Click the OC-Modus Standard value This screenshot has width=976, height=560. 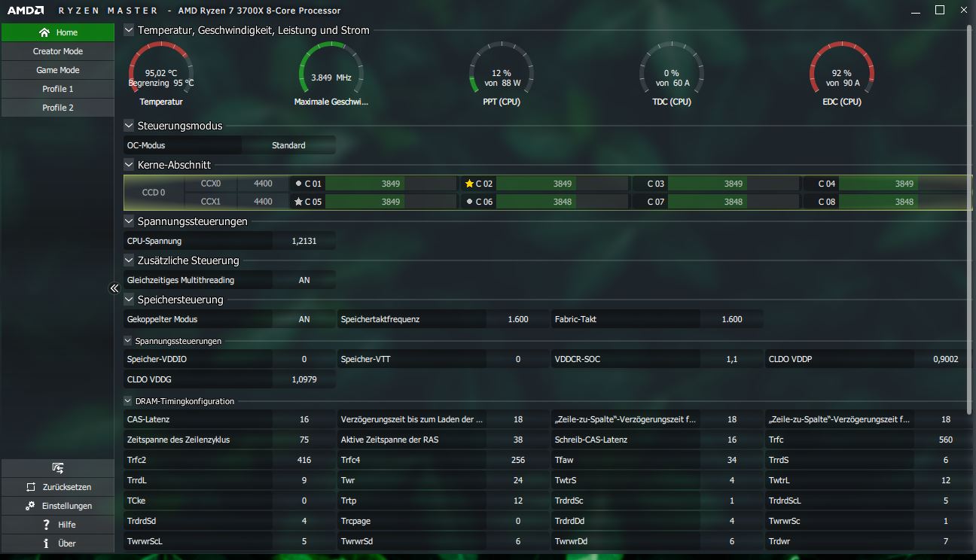(x=288, y=145)
